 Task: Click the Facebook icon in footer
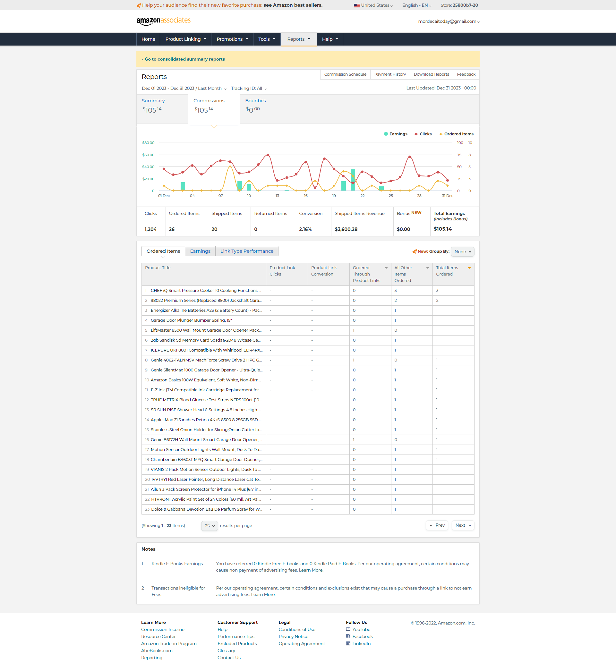pos(348,636)
